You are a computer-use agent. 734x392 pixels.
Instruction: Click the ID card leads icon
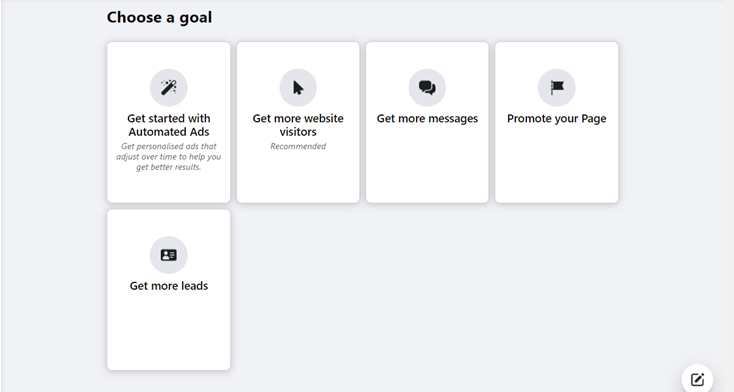point(169,255)
